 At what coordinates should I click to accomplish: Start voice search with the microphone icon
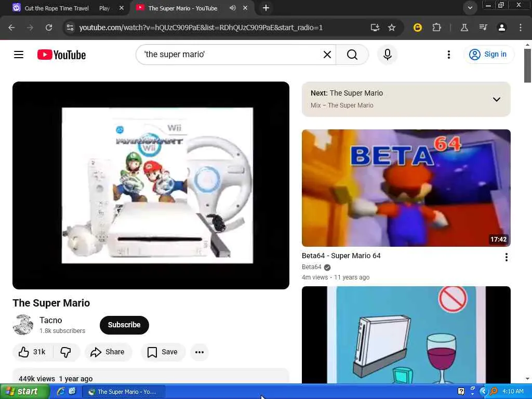pos(387,55)
